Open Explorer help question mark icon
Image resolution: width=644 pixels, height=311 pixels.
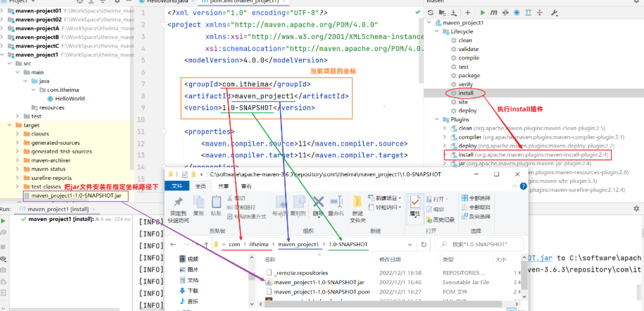click(523, 186)
